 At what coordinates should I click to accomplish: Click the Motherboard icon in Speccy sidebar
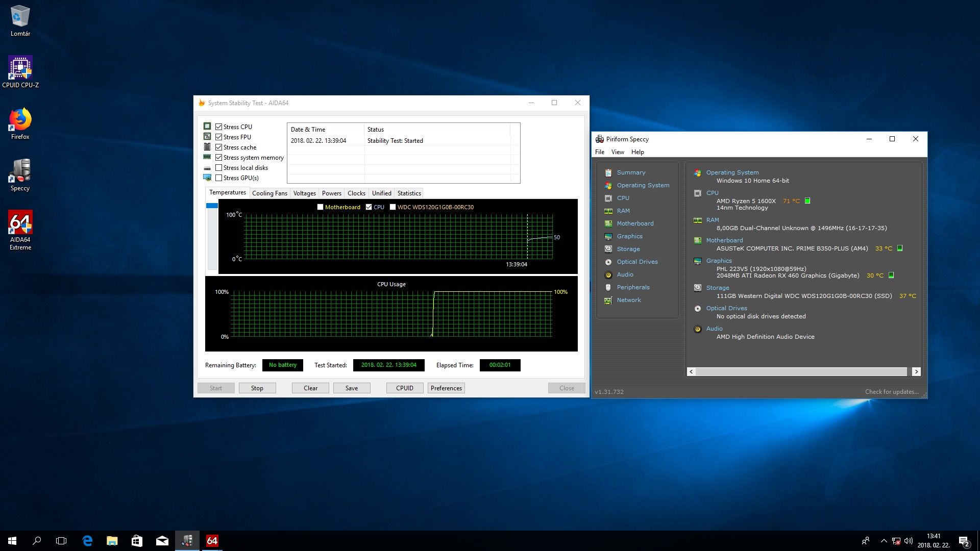(608, 223)
